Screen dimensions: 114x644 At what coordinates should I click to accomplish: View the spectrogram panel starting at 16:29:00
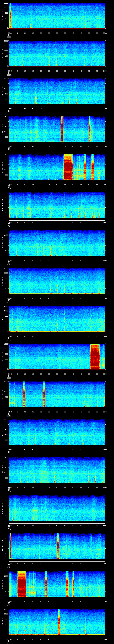coord(57,281)
